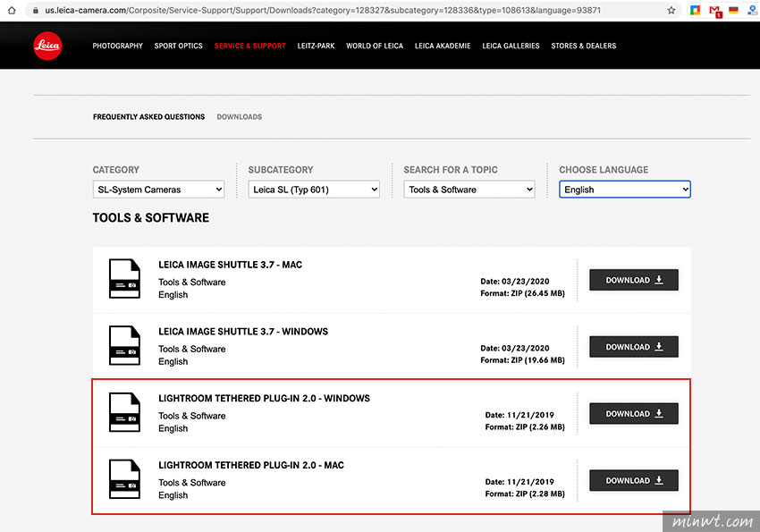Click the browser home icon

click(x=12, y=10)
